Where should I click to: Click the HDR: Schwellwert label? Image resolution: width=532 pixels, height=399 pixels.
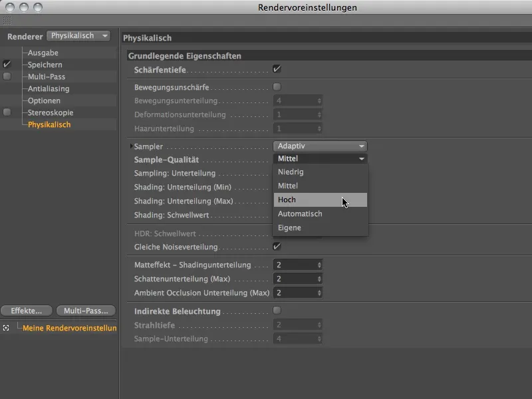click(165, 234)
